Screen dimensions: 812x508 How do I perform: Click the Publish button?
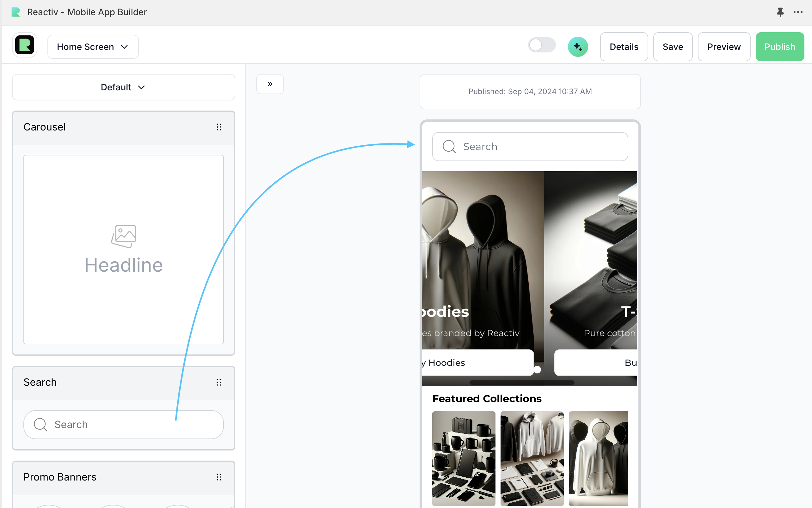click(779, 47)
